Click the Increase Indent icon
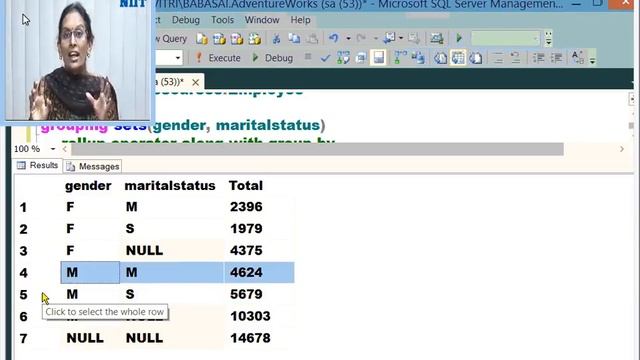Screen dimensions: 640x360 556,58
